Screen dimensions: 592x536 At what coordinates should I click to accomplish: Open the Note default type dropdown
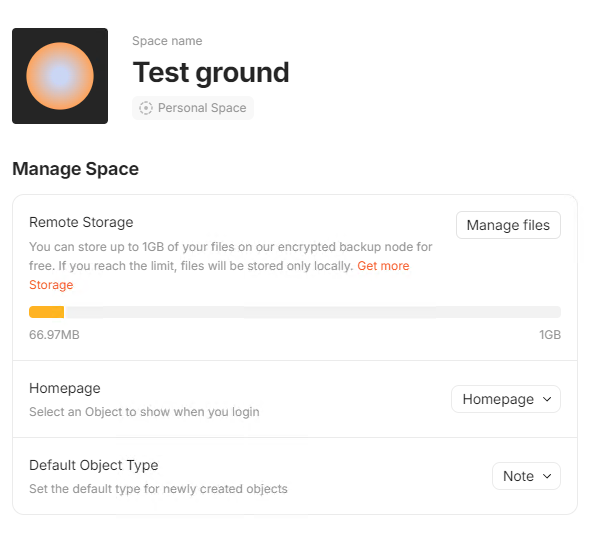pyautogui.click(x=526, y=476)
